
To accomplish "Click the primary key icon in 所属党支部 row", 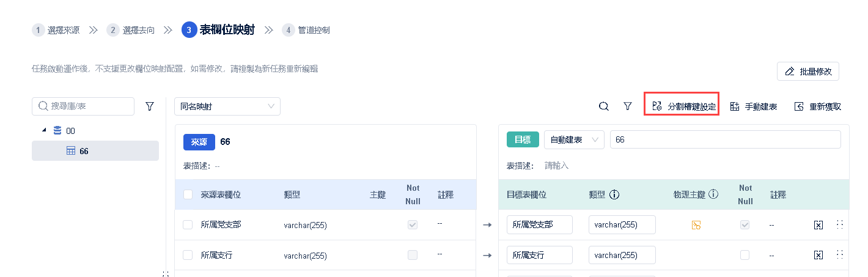I will point(696,225).
